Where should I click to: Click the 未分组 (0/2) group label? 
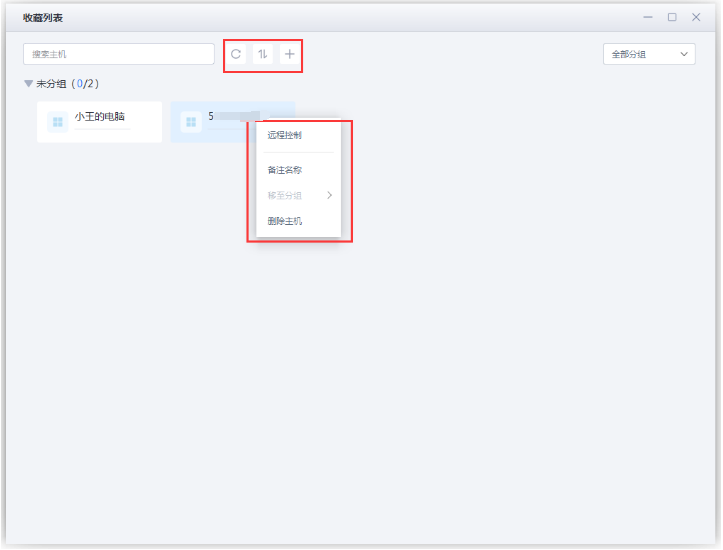67,83
